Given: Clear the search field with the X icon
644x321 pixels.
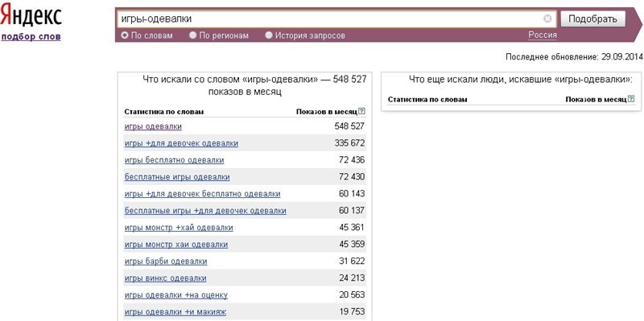Looking at the screenshot, I should 547,19.
